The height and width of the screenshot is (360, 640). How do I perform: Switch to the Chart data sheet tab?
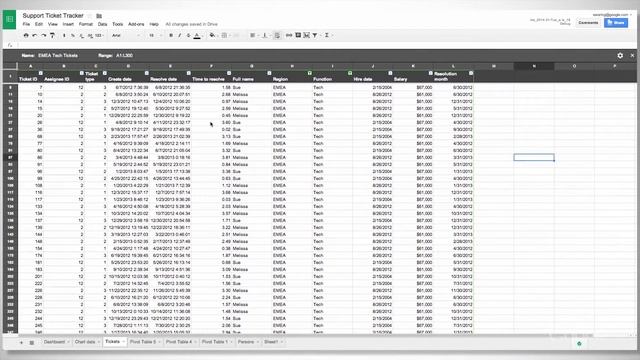(87, 342)
